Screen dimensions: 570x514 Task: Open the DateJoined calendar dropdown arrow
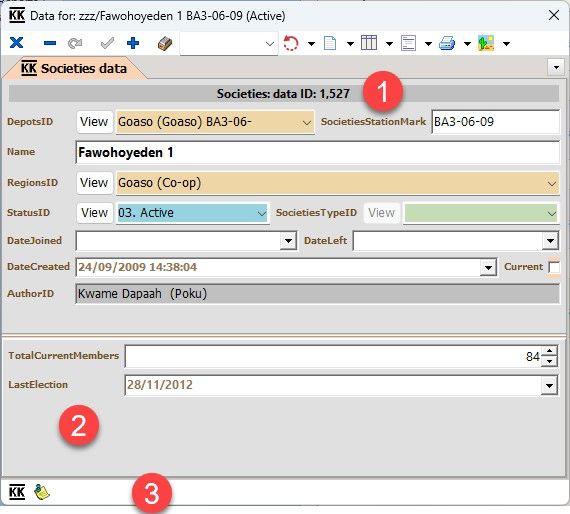(x=288, y=241)
